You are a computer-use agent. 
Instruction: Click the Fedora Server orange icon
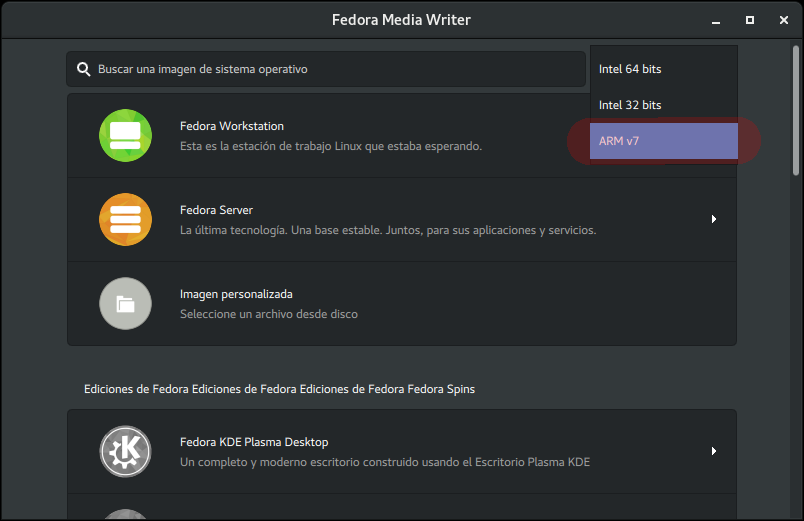125,219
